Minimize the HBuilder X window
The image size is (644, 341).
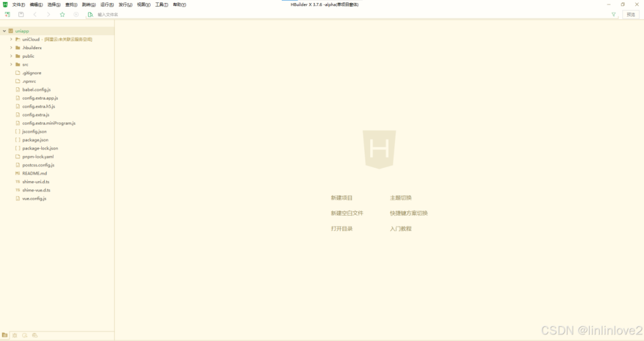609,4
